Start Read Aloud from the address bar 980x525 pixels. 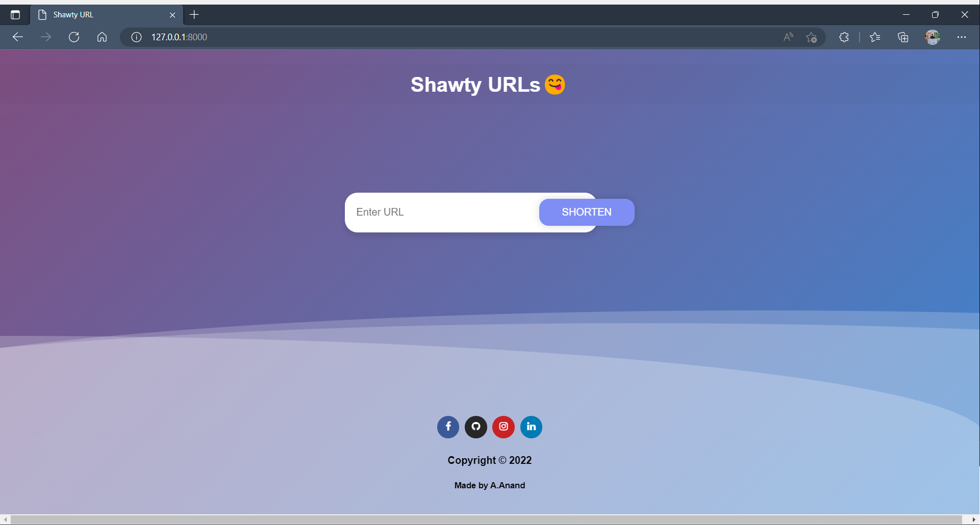788,37
